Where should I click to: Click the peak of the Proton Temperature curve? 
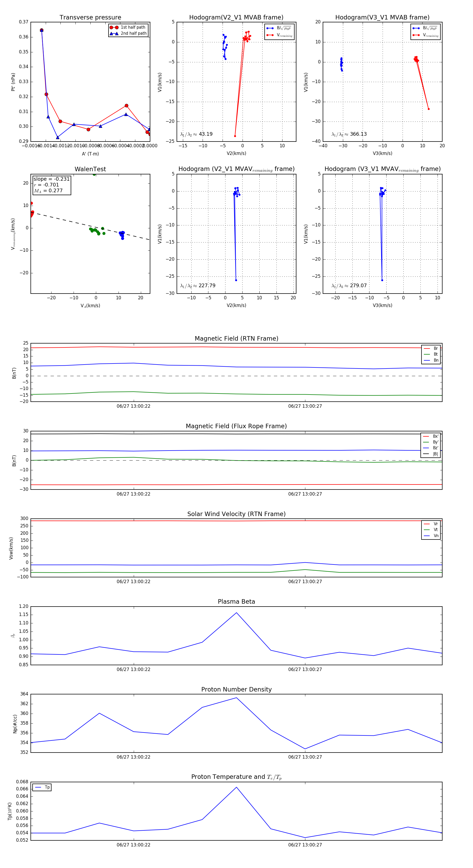pyautogui.click(x=236, y=788)
